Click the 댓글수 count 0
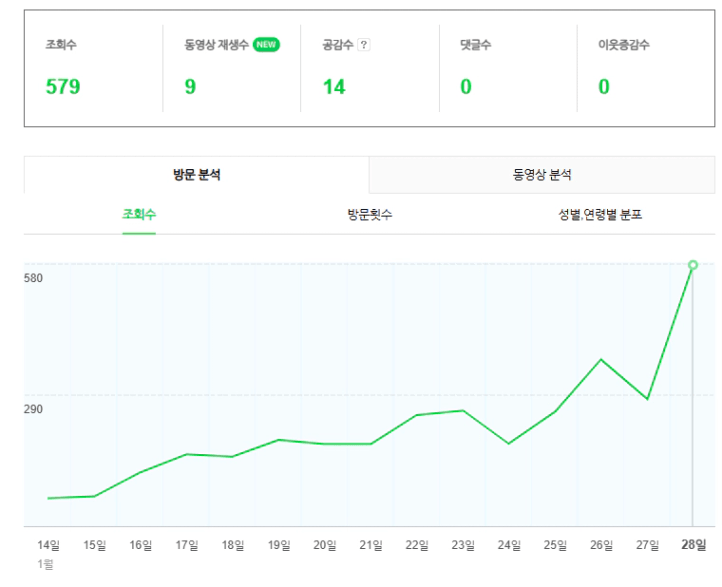The height and width of the screenshot is (587, 722). click(x=466, y=87)
